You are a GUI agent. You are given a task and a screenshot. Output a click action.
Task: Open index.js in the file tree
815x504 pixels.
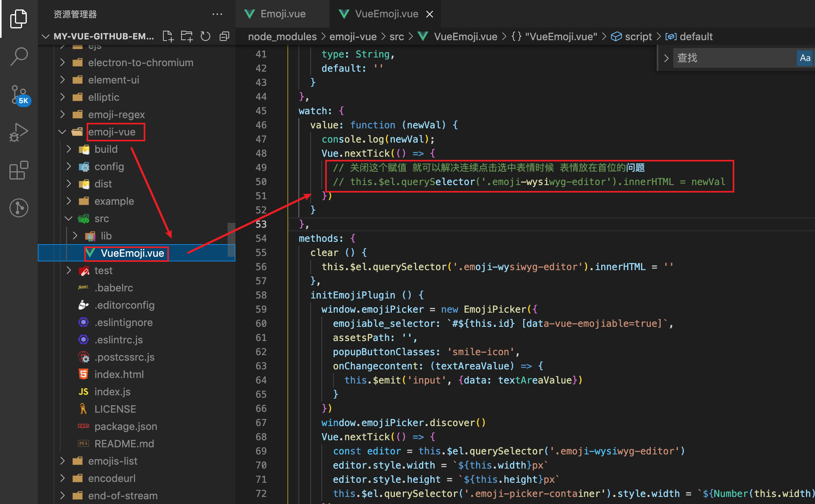pos(137,392)
